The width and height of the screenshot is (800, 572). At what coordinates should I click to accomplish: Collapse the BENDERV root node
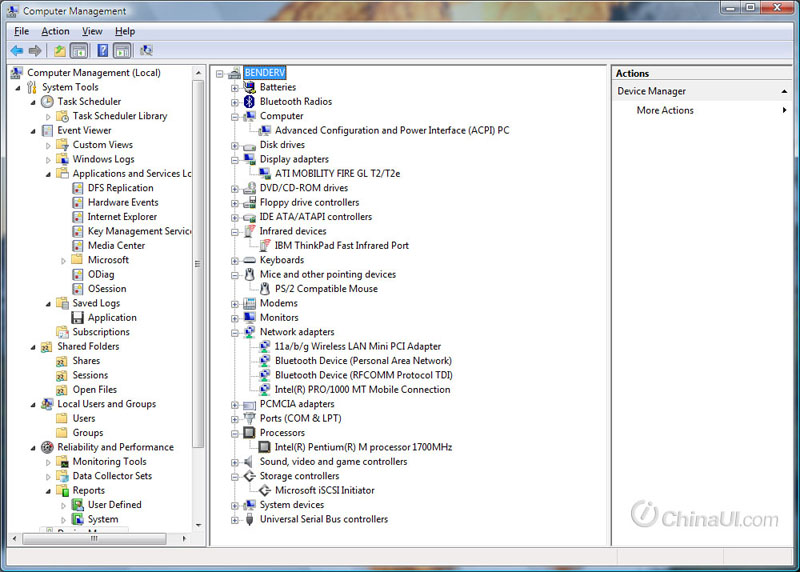pyautogui.click(x=219, y=73)
